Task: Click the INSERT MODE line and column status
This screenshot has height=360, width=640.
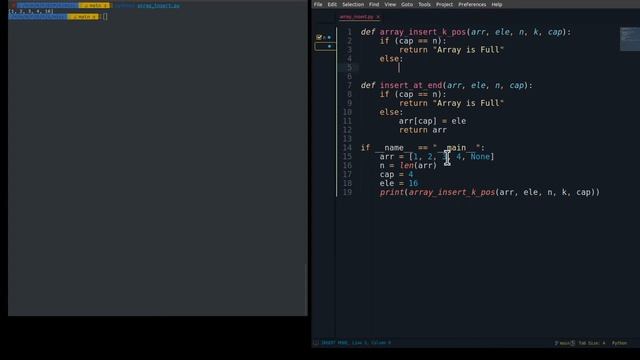Action: tap(356, 343)
